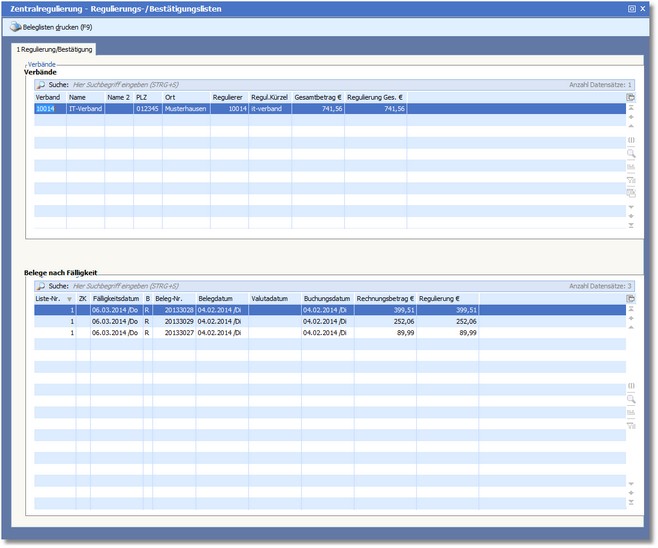Click magnifier icon beside Belege nach Fälligkeit table
658x548 pixels.
pos(631,399)
